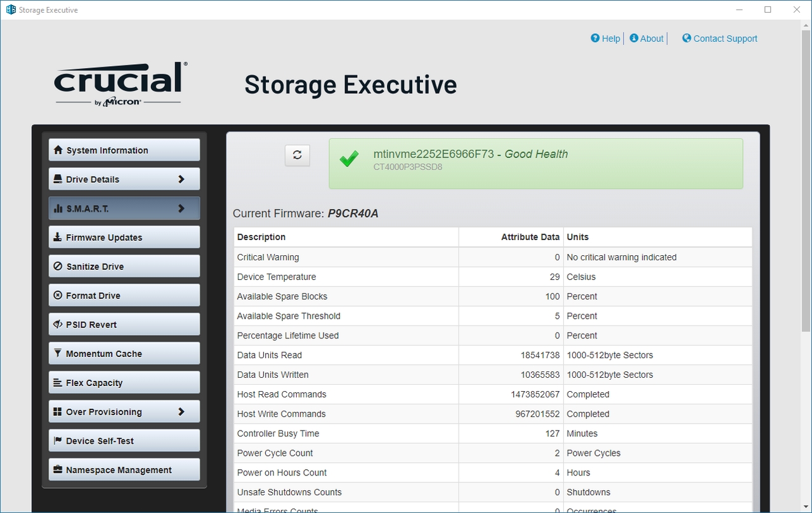Click the refresh drive icon button

[x=298, y=156]
